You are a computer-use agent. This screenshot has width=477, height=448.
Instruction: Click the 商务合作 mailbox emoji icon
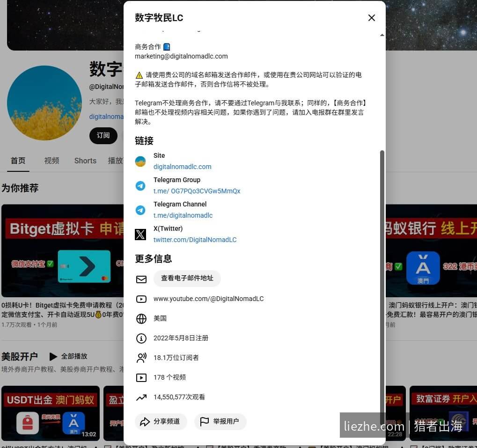click(167, 47)
